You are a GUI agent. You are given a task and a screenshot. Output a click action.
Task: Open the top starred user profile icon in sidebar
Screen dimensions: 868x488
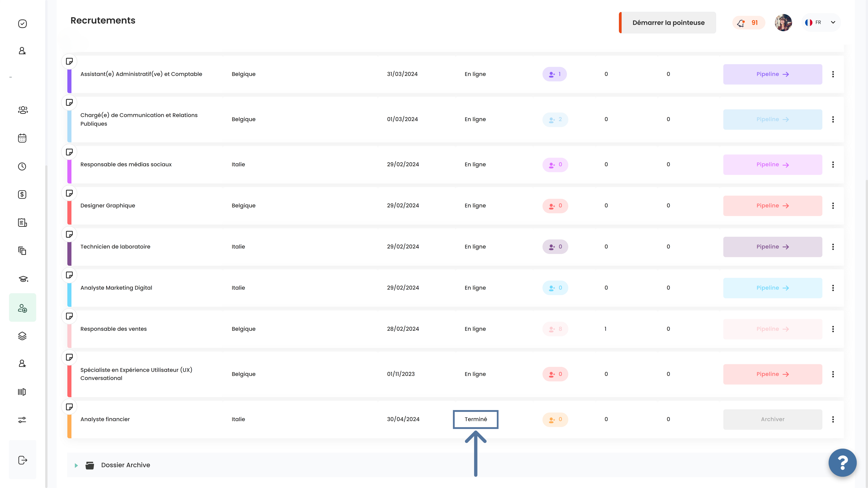22,51
